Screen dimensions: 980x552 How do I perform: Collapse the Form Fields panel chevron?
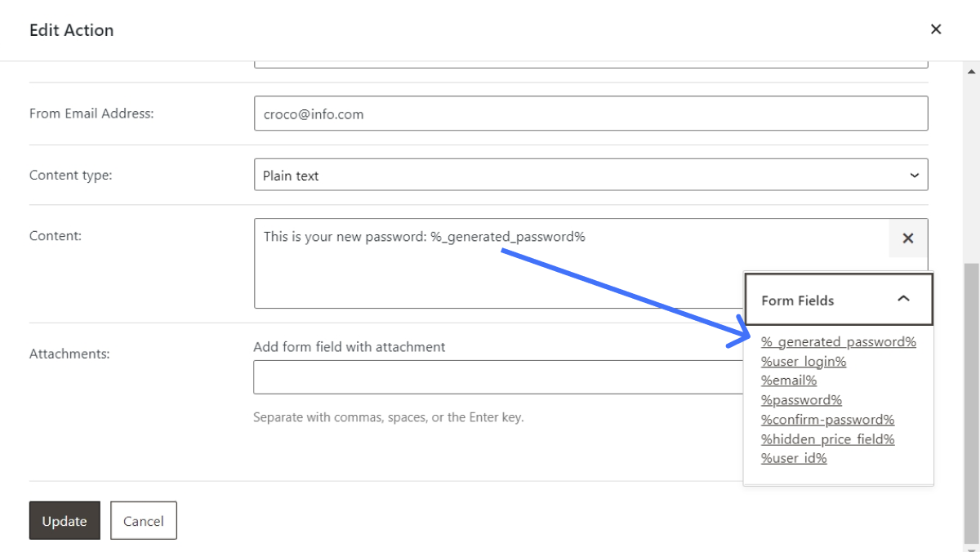click(903, 299)
